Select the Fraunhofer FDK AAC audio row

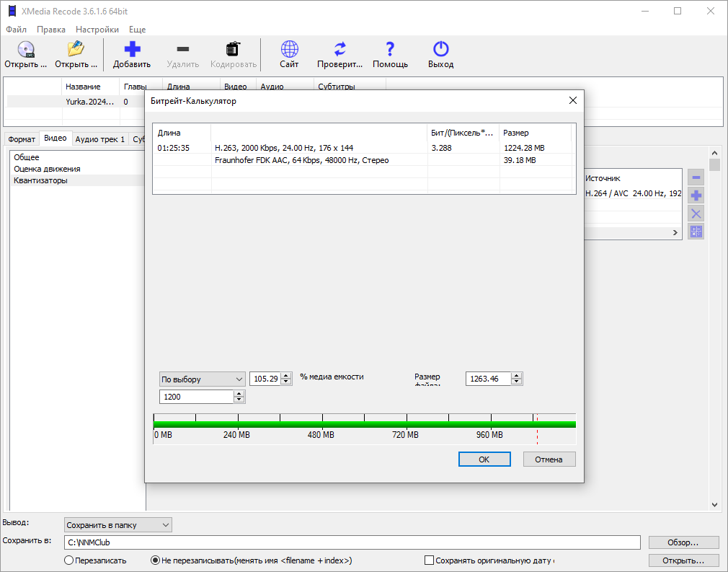(364, 160)
